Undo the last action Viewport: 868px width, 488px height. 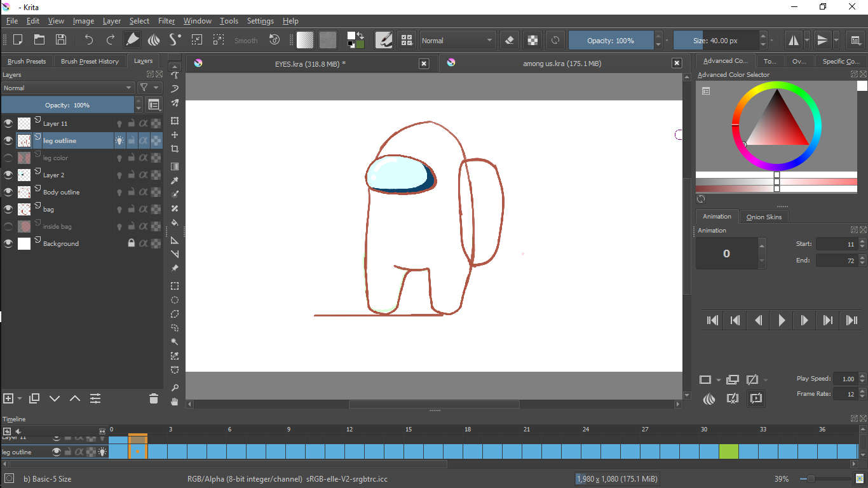(89, 39)
